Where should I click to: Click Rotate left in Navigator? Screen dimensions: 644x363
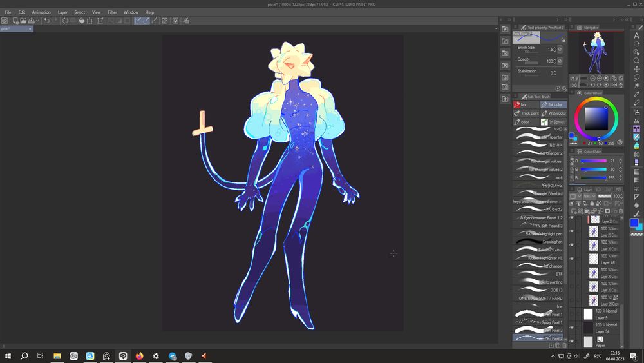[592, 84]
